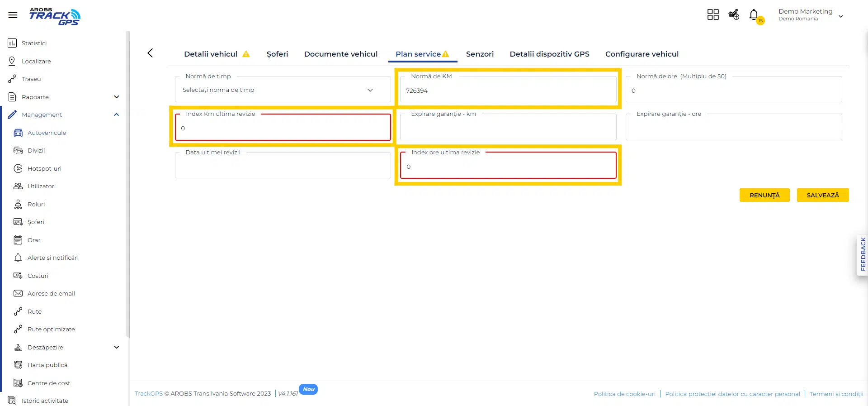Click the Harta publică menu label
Screen dimensions: 868x406
pyautogui.click(x=47, y=365)
